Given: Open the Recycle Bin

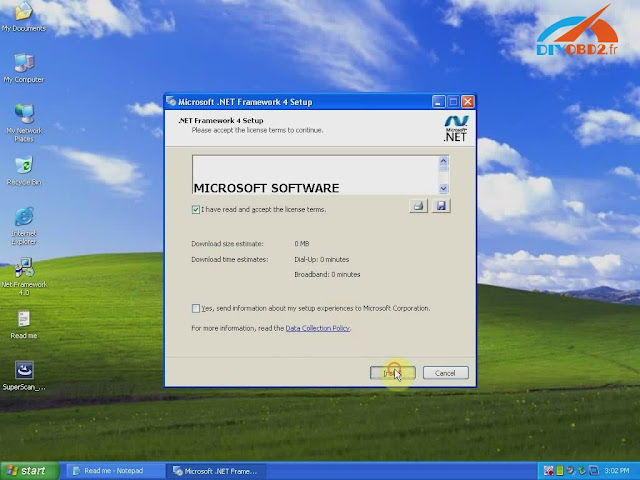Looking at the screenshot, I should pyautogui.click(x=24, y=171).
